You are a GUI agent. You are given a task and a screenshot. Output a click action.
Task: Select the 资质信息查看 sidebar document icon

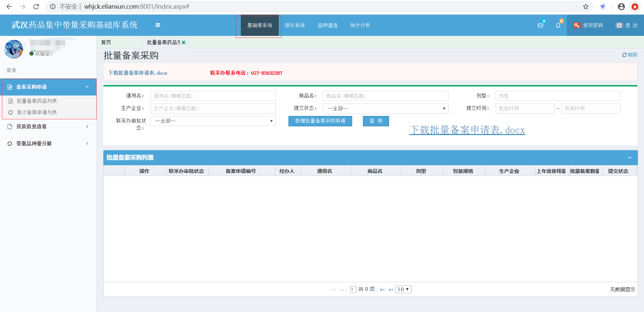[x=9, y=126]
